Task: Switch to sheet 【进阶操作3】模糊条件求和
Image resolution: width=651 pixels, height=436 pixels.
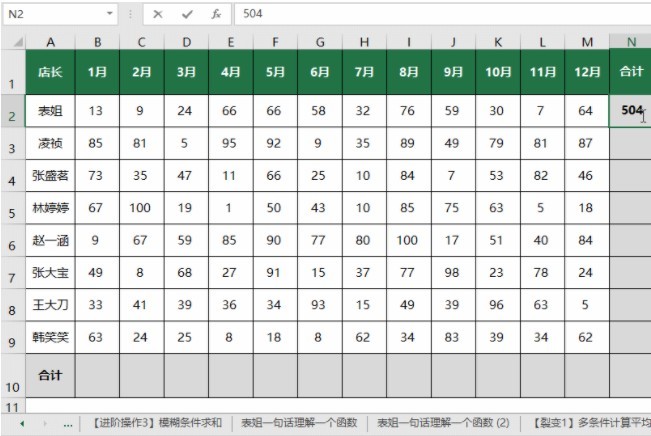Action: pyautogui.click(x=156, y=423)
